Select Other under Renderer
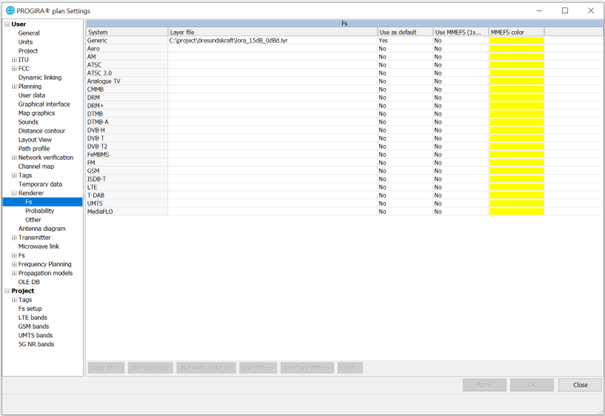 tap(33, 220)
